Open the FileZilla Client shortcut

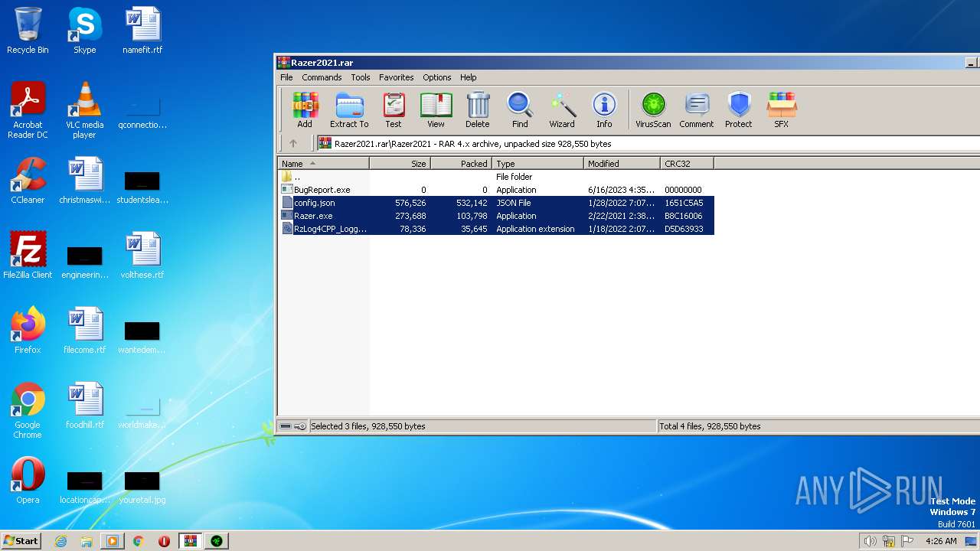click(28, 256)
